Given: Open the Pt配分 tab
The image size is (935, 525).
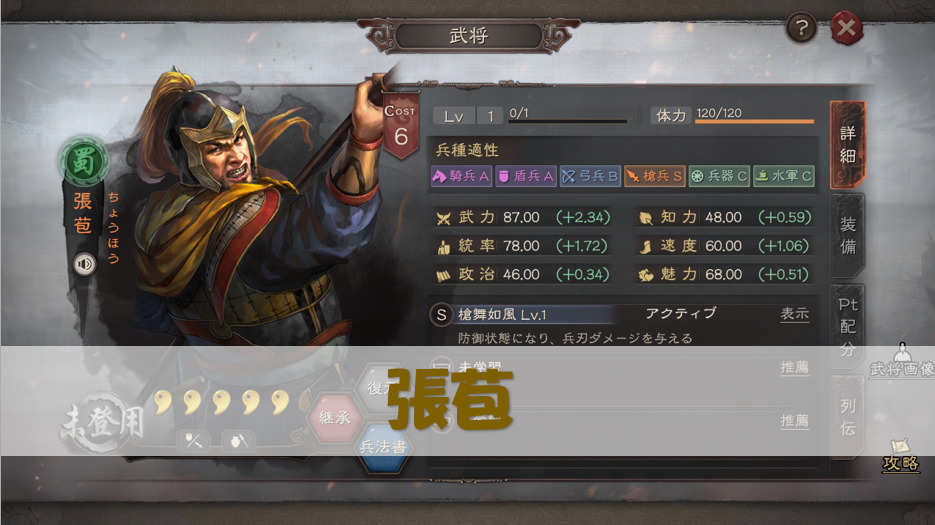Looking at the screenshot, I should click(847, 326).
